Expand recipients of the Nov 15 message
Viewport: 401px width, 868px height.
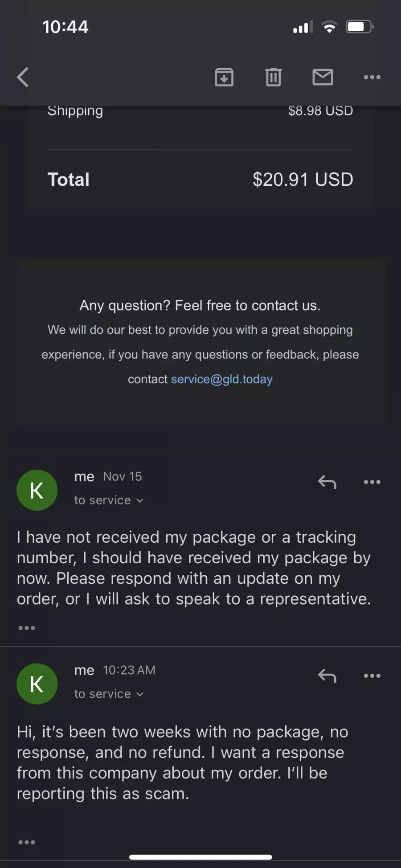pyautogui.click(x=109, y=500)
